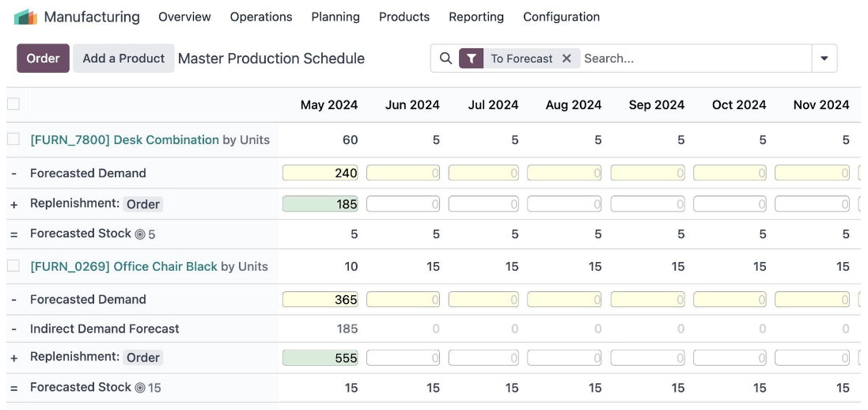Edit Office Chair Sep replenishment field

(x=648, y=358)
